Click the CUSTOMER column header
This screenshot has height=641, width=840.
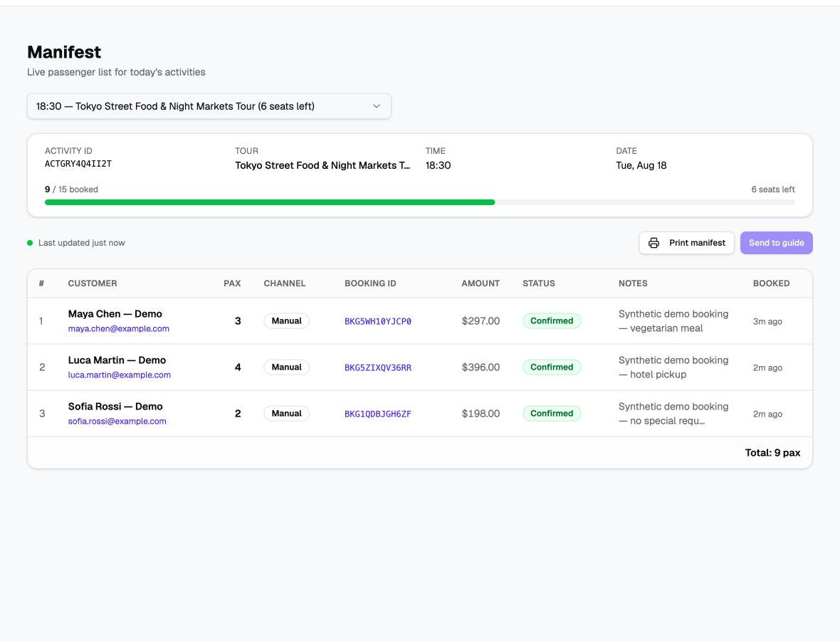coord(92,283)
